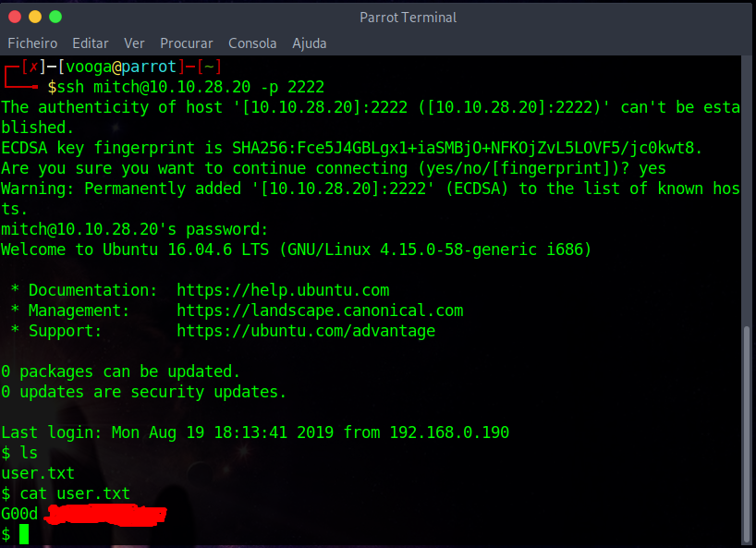The width and height of the screenshot is (756, 548).
Task: Click the Parrot Terminal title bar text
Action: pos(408,16)
